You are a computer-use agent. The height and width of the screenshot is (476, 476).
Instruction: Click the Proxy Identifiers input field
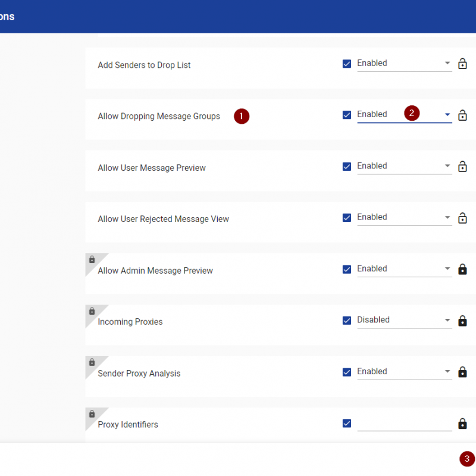pyautogui.click(x=405, y=424)
